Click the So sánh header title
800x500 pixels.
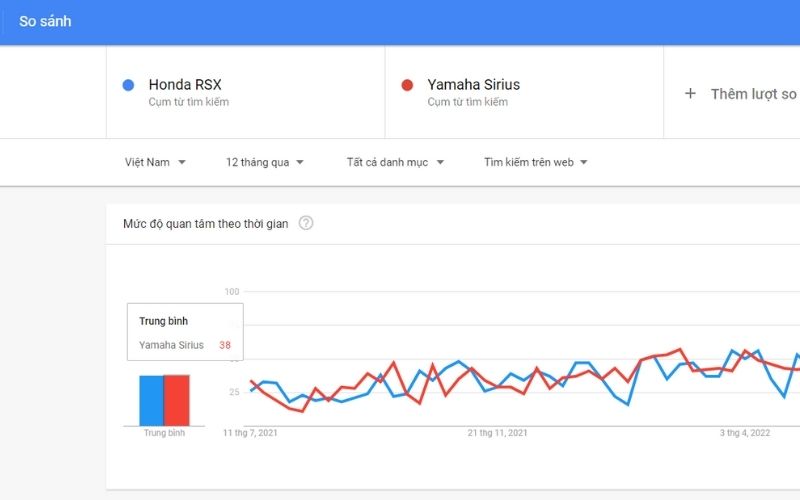45,21
